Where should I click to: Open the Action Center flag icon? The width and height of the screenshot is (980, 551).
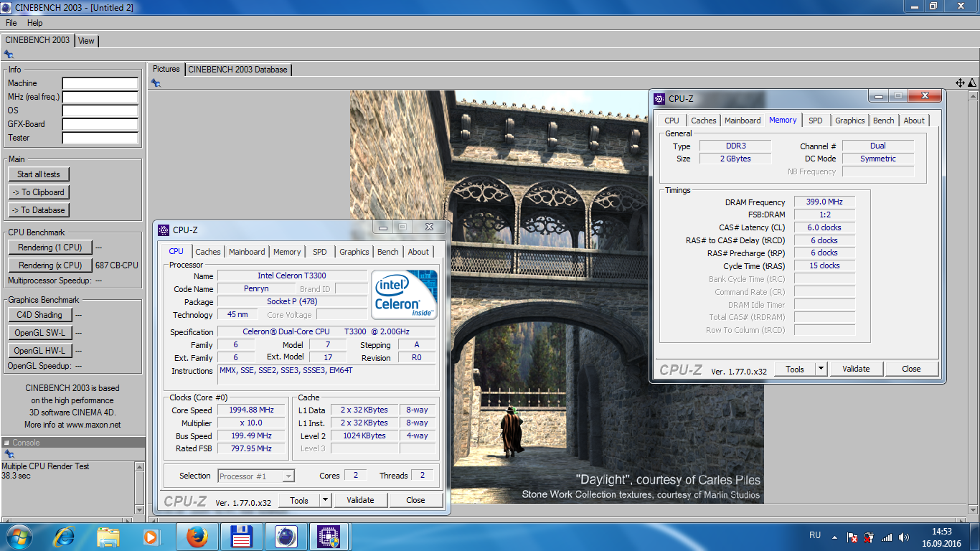852,537
